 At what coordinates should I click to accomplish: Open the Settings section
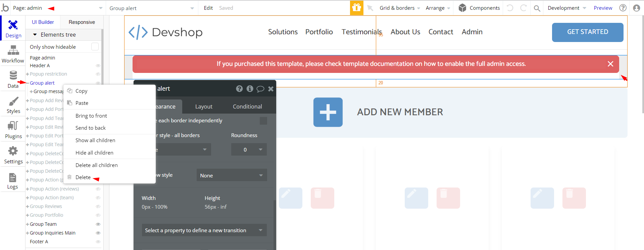(13, 155)
